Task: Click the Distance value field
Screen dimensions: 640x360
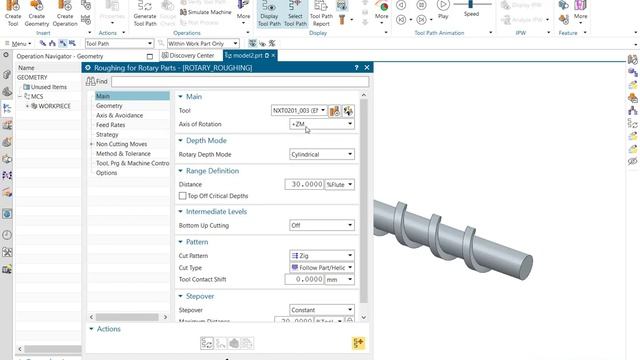Action: (x=304, y=184)
